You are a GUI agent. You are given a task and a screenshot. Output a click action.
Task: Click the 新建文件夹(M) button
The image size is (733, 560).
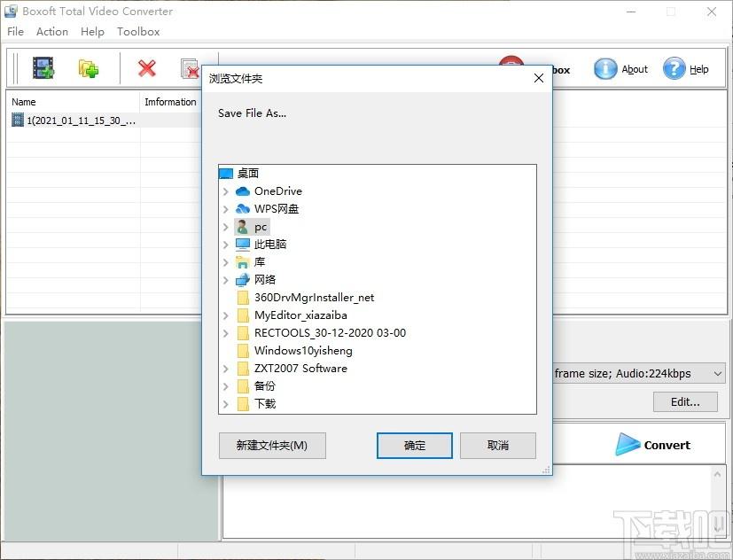click(272, 445)
